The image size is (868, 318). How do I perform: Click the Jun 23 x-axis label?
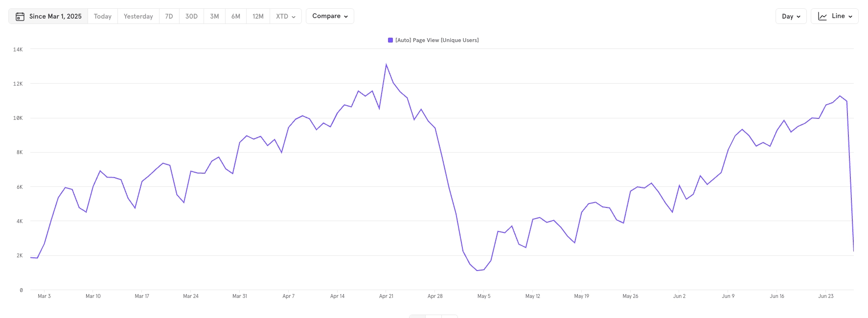pos(826,296)
